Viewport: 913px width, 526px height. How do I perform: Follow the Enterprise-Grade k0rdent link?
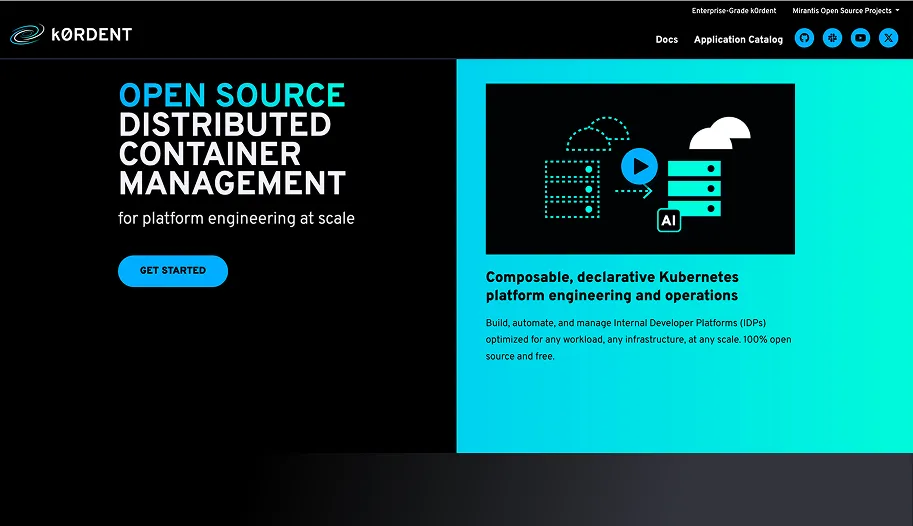tap(734, 10)
